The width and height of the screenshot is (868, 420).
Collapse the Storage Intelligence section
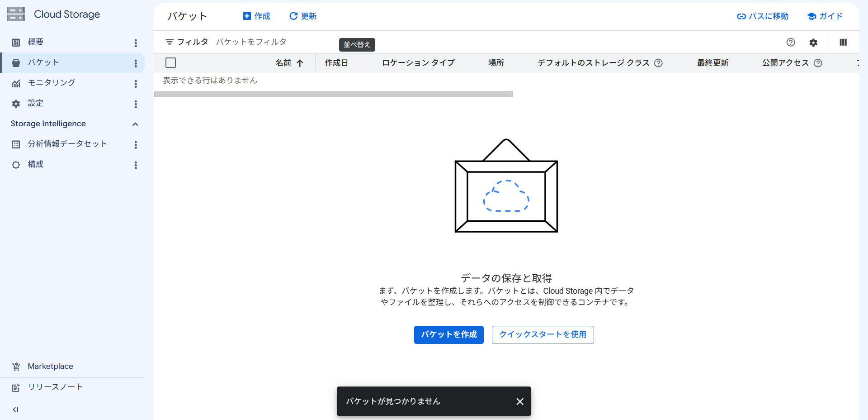tap(135, 124)
